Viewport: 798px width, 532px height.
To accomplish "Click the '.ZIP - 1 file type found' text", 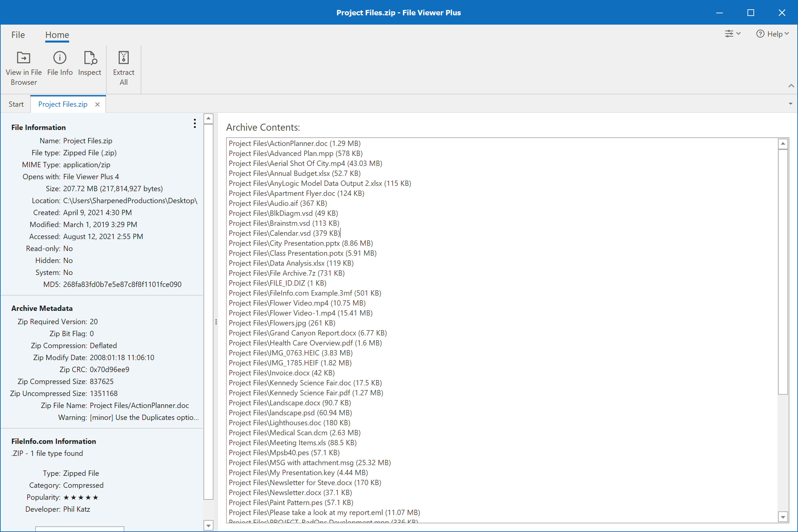I will (47, 453).
